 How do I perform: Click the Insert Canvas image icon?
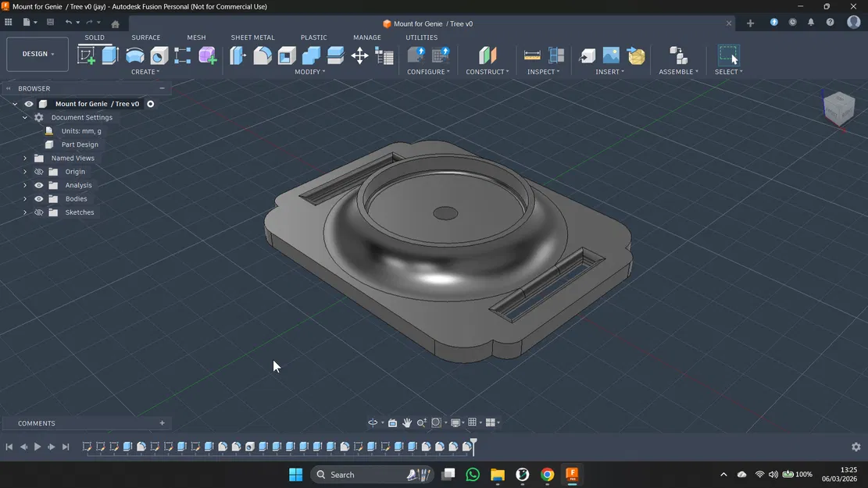tap(611, 55)
